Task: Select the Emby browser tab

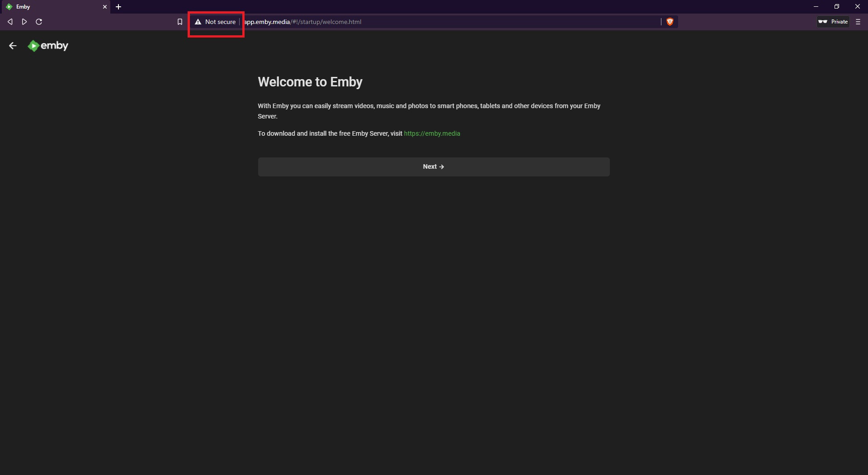Action: point(55,7)
